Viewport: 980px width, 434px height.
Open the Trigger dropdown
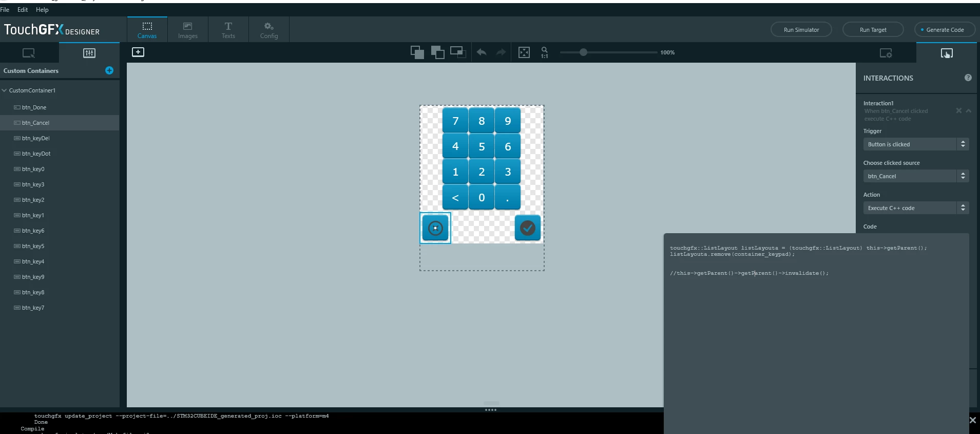[x=916, y=144]
